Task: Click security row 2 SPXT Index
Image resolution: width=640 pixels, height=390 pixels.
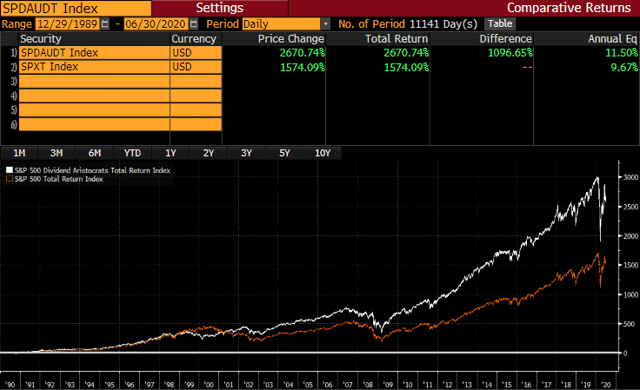Action: point(94,67)
